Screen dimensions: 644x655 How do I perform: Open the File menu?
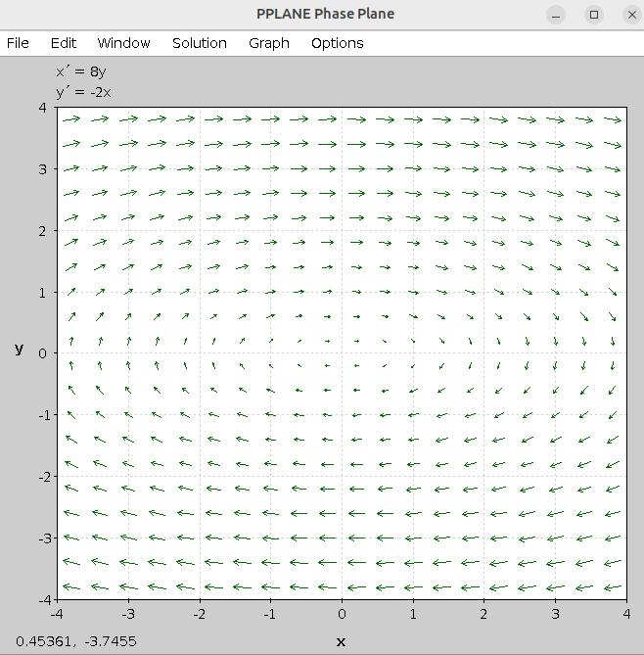click(18, 43)
